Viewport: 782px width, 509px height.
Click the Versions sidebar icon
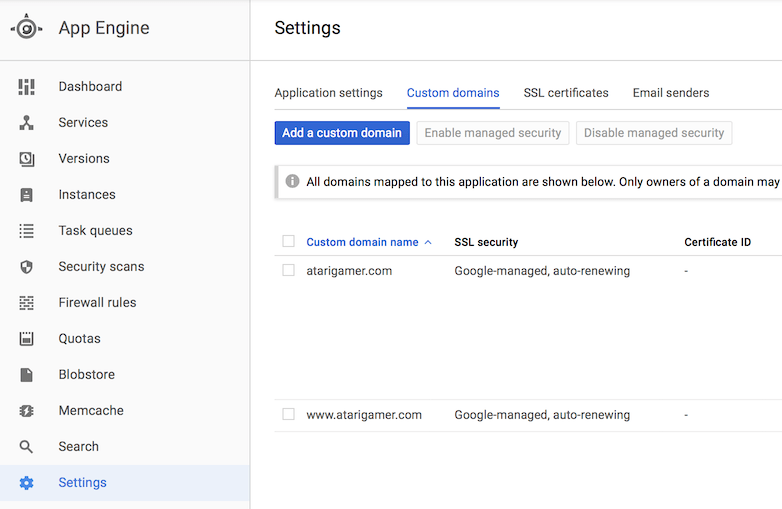[26, 159]
